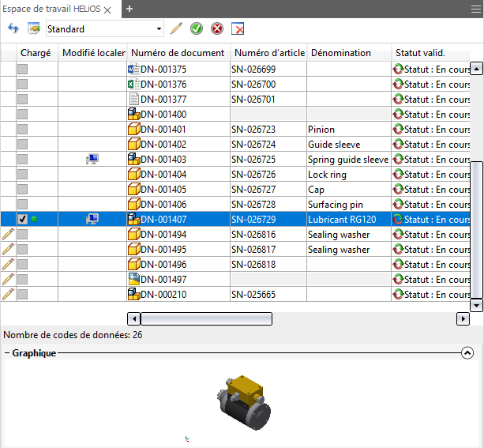Click the status icon in DN-001375 row
Viewport: 484px width, 448px height.
[398, 70]
